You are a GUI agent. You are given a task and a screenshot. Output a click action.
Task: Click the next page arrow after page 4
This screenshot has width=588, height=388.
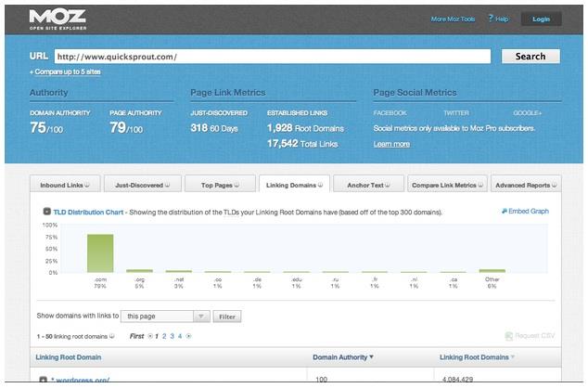tap(188, 336)
